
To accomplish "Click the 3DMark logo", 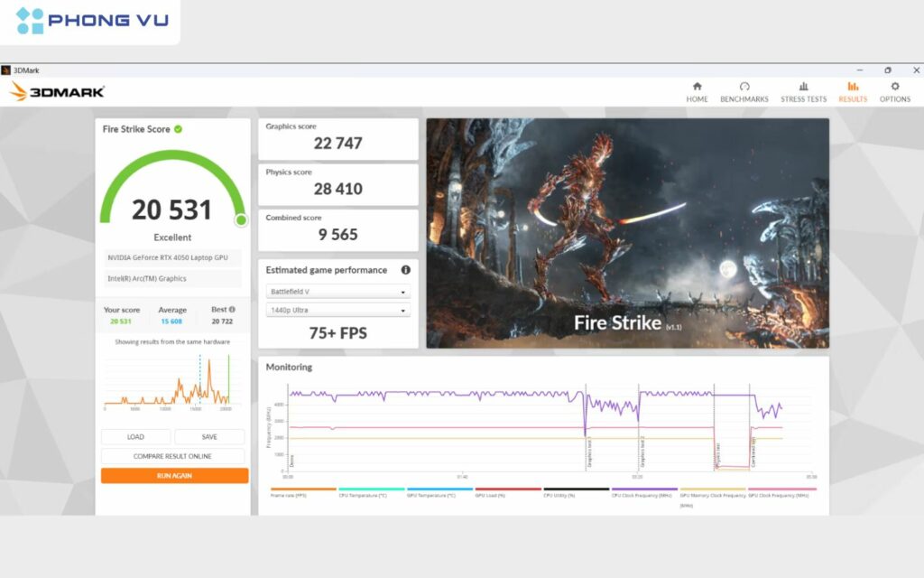I will pos(56,90).
